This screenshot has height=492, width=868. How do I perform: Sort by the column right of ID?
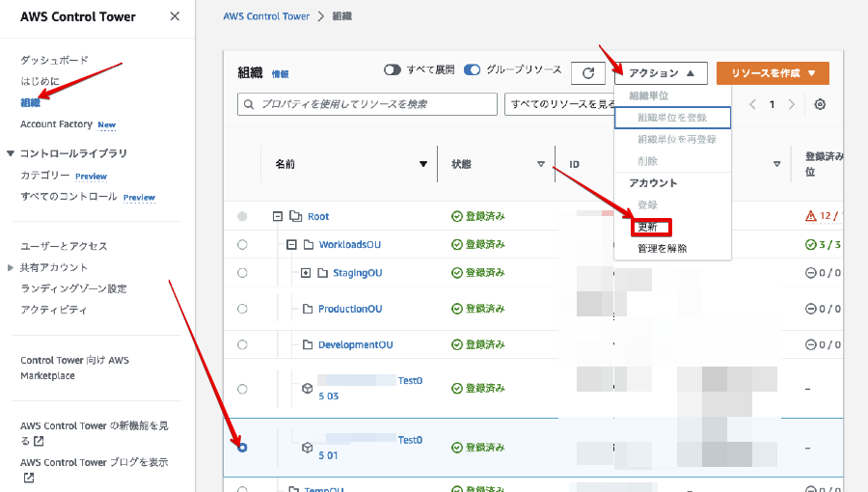point(776,164)
